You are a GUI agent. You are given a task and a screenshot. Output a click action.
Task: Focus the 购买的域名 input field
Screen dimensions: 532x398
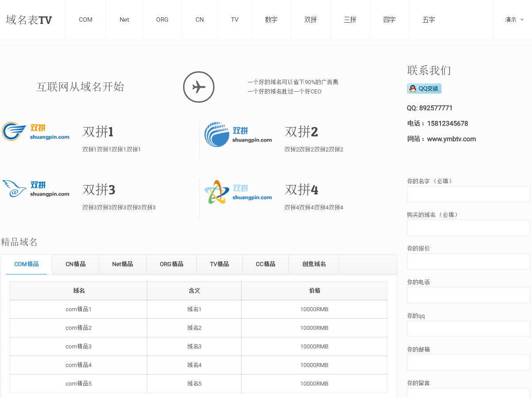pyautogui.click(x=468, y=228)
